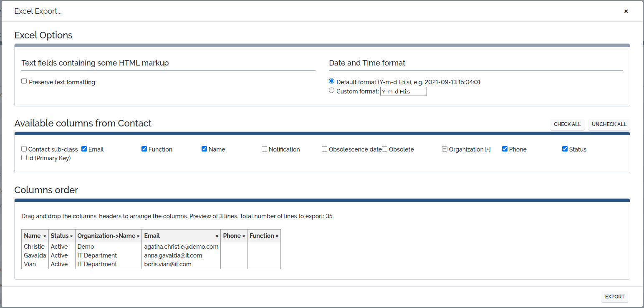Remove the Function column from export
Image resolution: width=644 pixels, height=308 pixels.
[277, 235]
